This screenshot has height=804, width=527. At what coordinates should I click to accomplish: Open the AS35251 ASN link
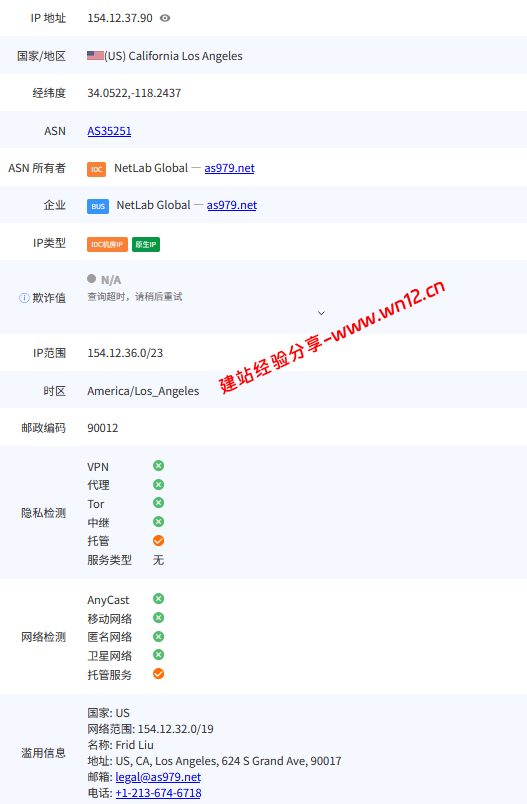(109, 131)
